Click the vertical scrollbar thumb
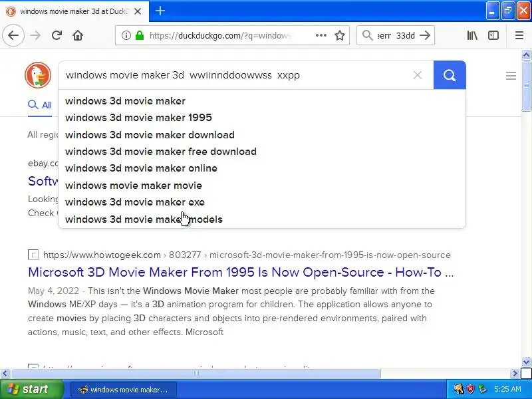532x399 pixels. click(526, 86)
